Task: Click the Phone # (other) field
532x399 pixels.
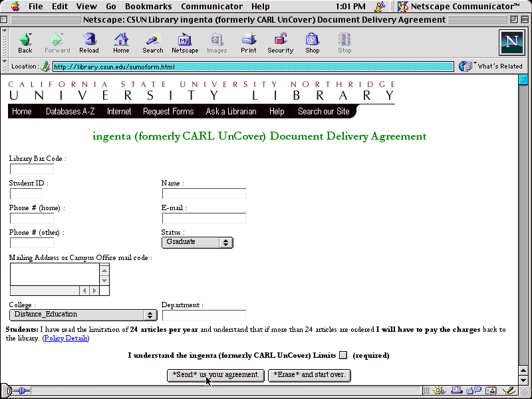Action: 31,243
